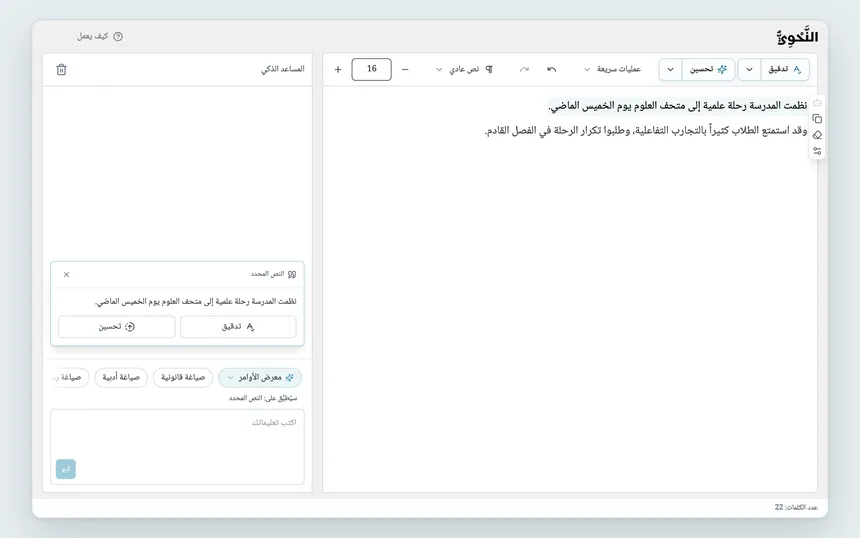Decrease font size with the minus button

[405, 69]
